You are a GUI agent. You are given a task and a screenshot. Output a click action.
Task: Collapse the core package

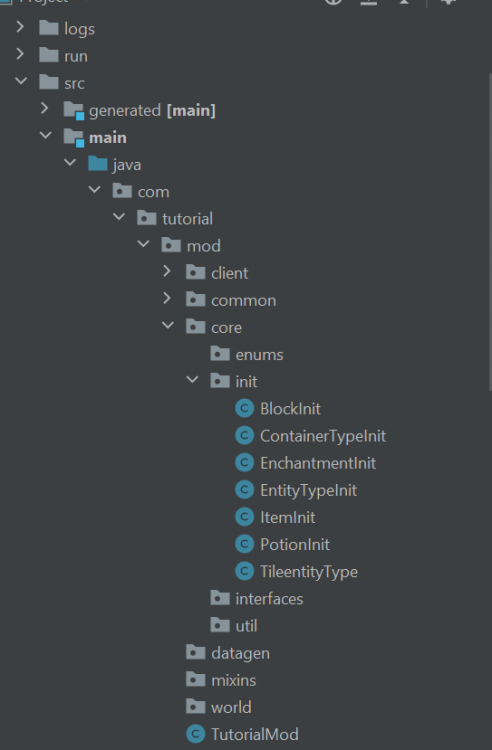[168, 325]
